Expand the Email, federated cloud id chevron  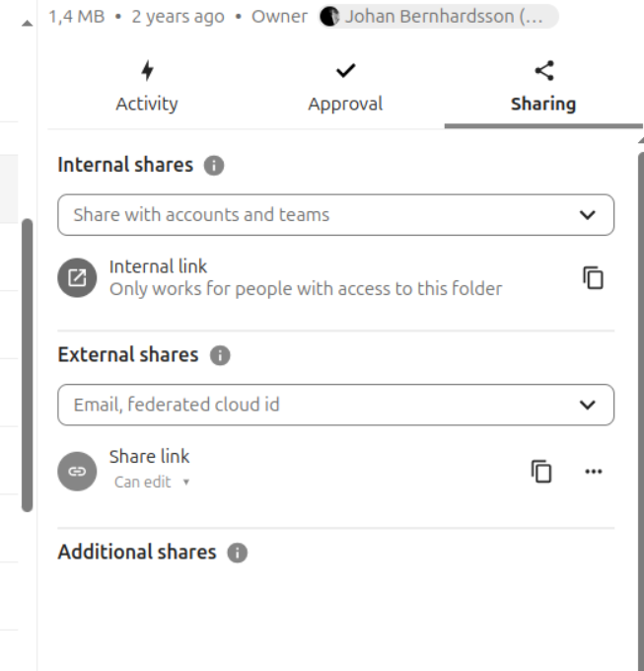point(588,405)
